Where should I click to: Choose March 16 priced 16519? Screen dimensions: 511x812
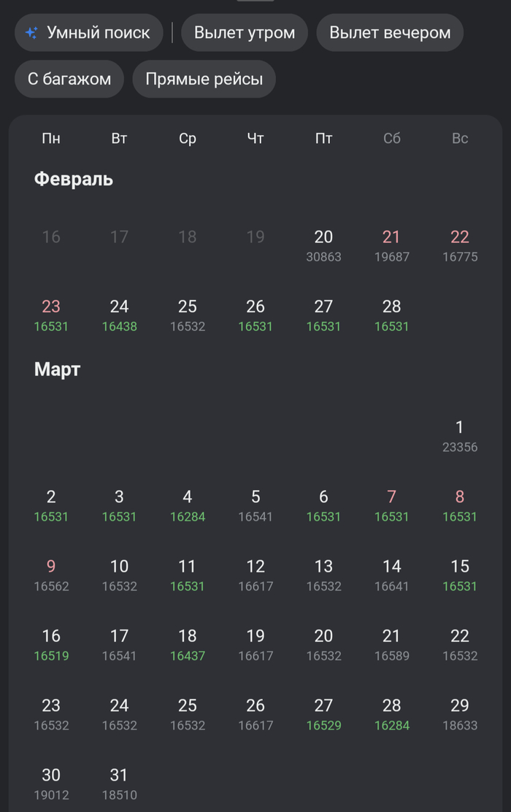[x=51, y=644]
